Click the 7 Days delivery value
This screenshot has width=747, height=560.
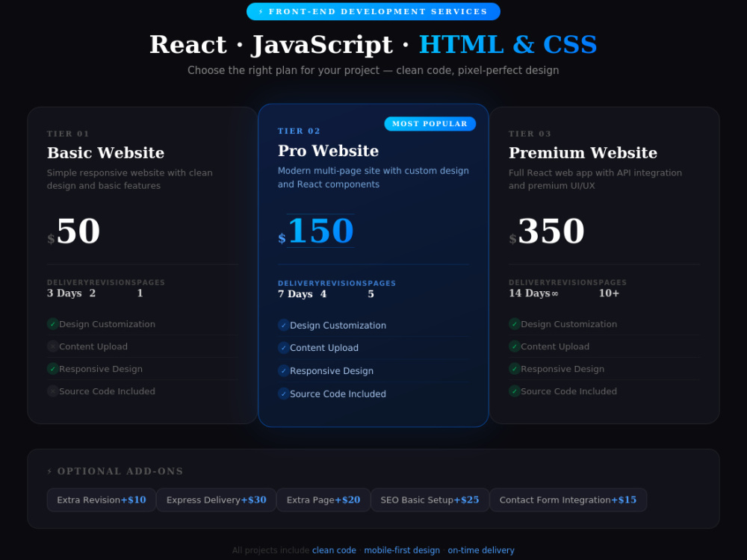point(295,294)
